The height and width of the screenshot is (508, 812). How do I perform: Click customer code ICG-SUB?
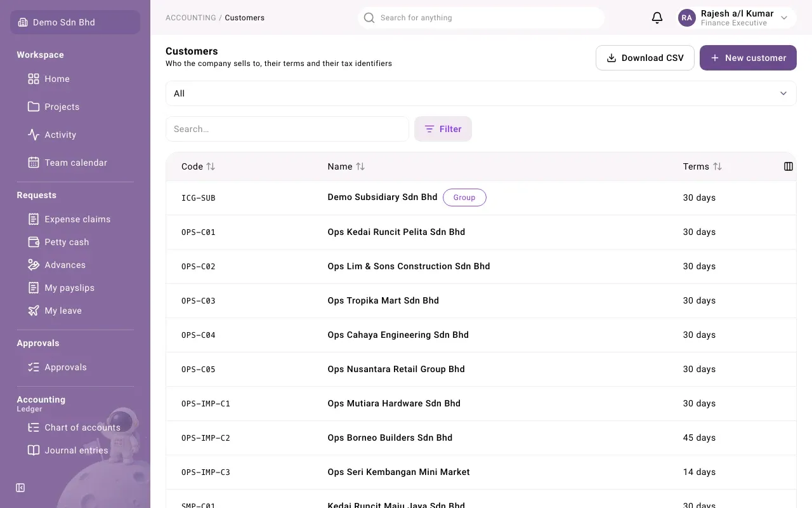tap(199, 197)
